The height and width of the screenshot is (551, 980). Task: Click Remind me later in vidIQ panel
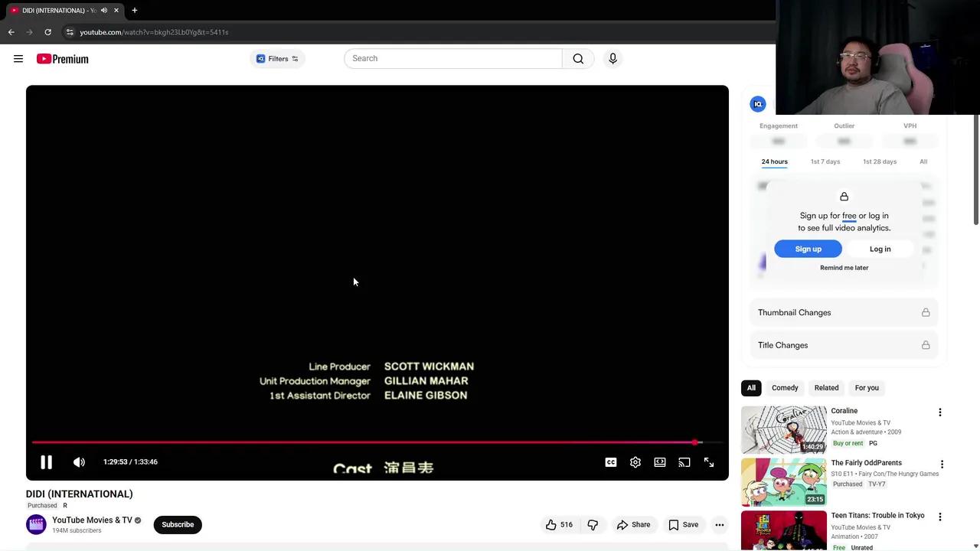coord(844,267)
